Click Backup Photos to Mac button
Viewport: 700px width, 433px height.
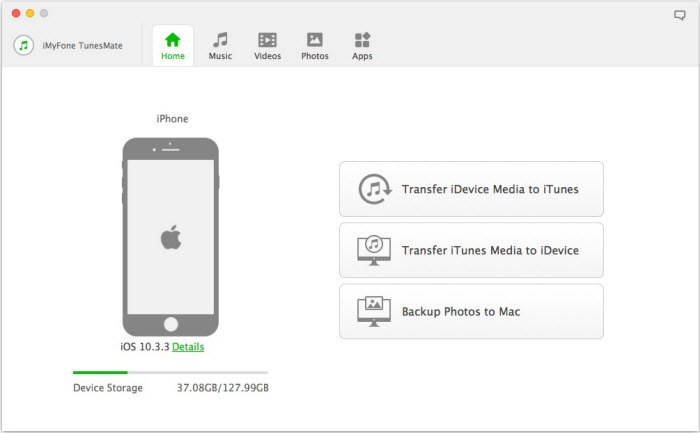click(471, 312)
